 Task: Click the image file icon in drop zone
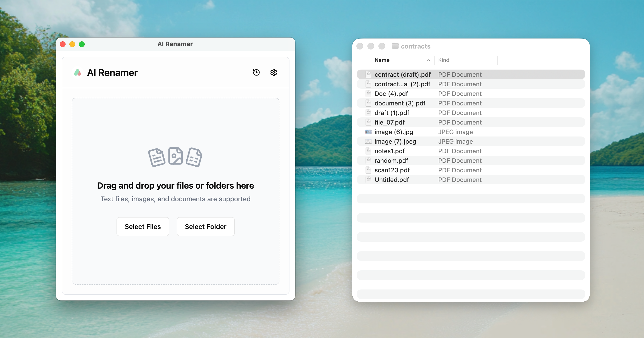click(x=175, y=156)
